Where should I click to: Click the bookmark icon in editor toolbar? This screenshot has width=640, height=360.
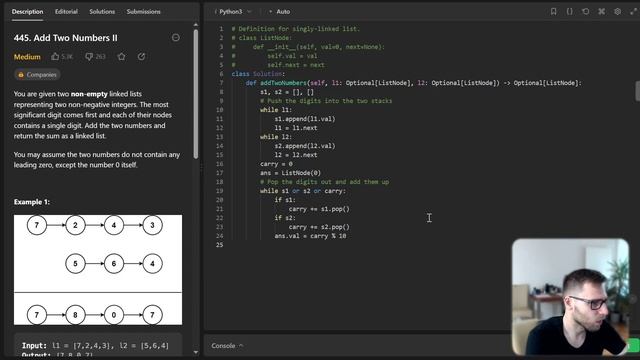tap(553, 11)
